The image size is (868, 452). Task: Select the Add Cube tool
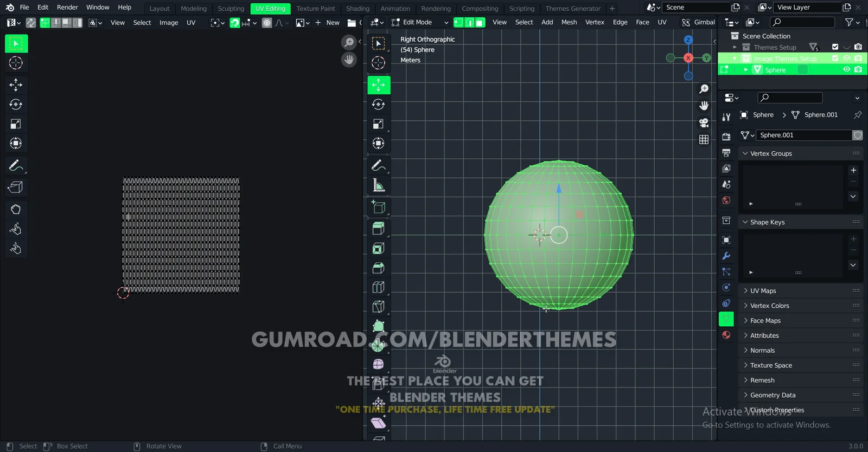click(x=379, y=207)
